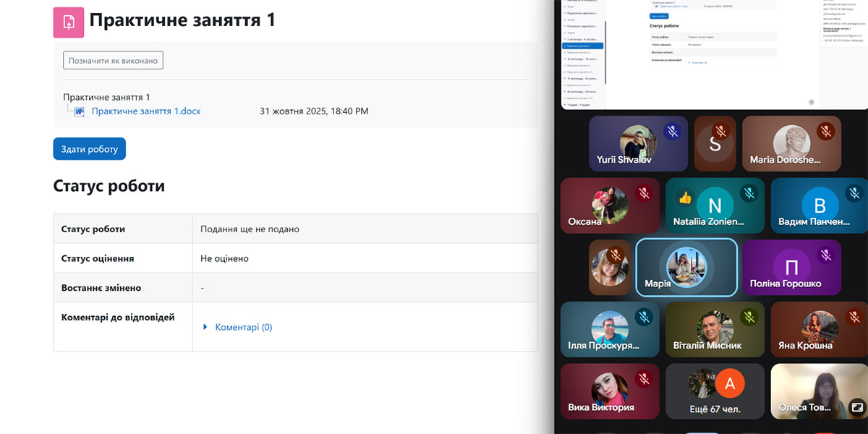Click Yurii Shvalov's muted microphone icon

(x=672, y=132)
